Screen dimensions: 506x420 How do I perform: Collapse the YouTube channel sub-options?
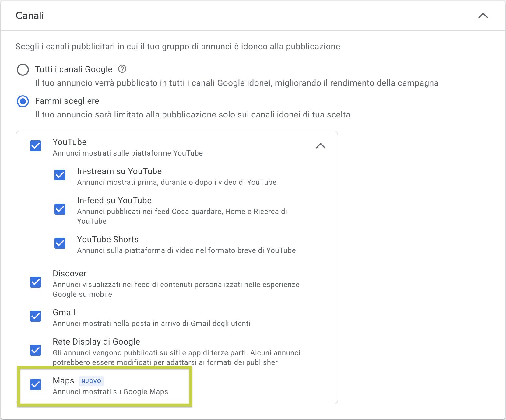click(x=320, y=146)
